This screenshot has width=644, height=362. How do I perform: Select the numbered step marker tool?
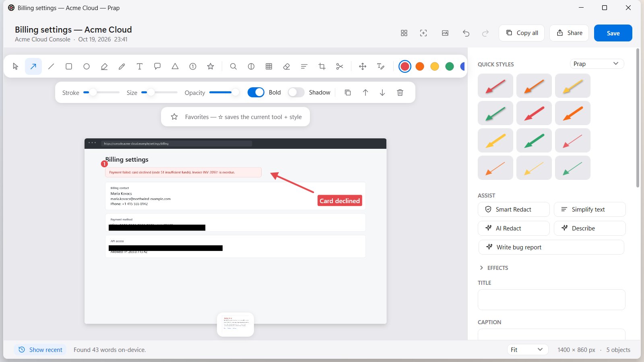193,66
